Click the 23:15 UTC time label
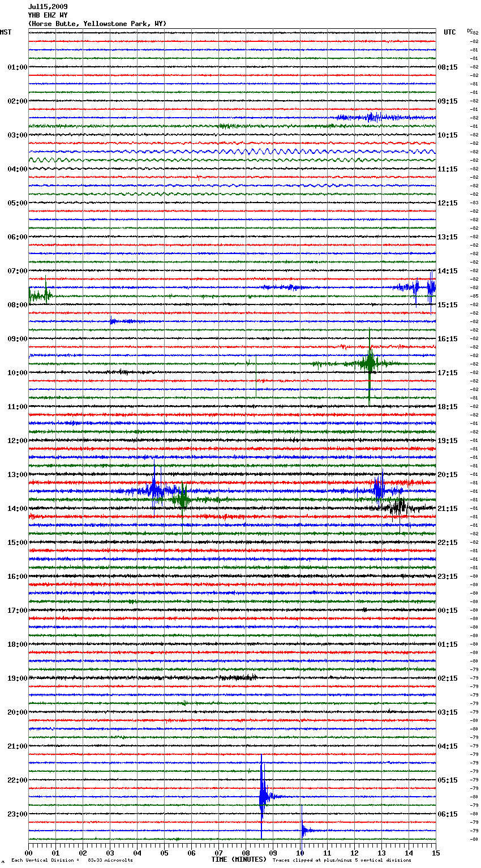This screenshot has height=868, width=481. coord(448,577)
